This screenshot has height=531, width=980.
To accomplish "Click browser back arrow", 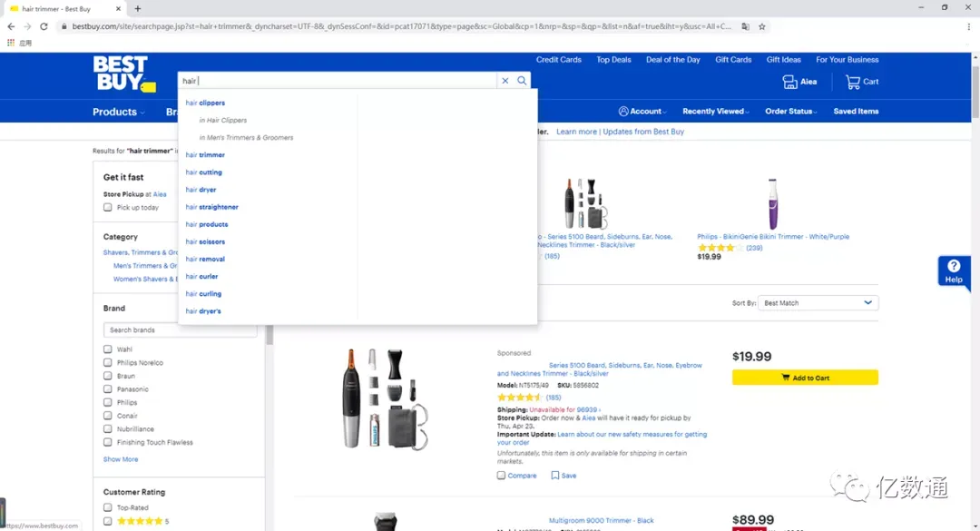I will pyautogui.click(x=11, y=26).
